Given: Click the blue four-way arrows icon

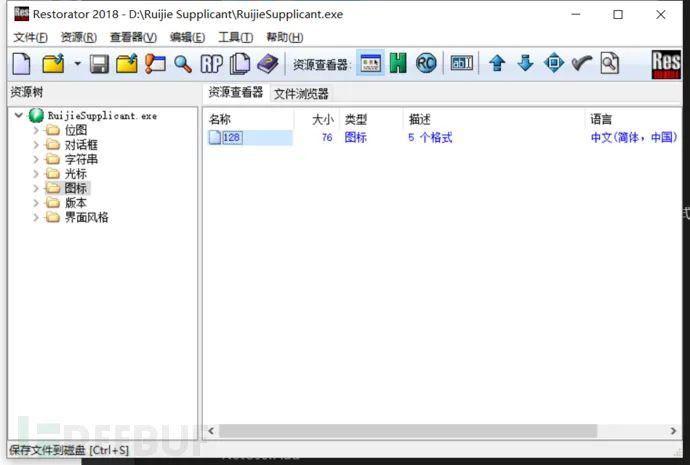Looking at the screenshot, I should click(x=554, y=63).
